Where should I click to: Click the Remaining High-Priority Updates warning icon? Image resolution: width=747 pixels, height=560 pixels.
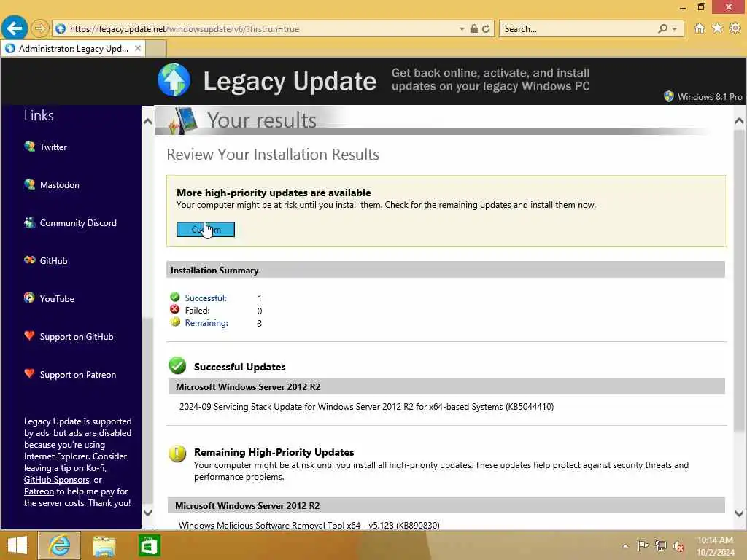(177, 454)
